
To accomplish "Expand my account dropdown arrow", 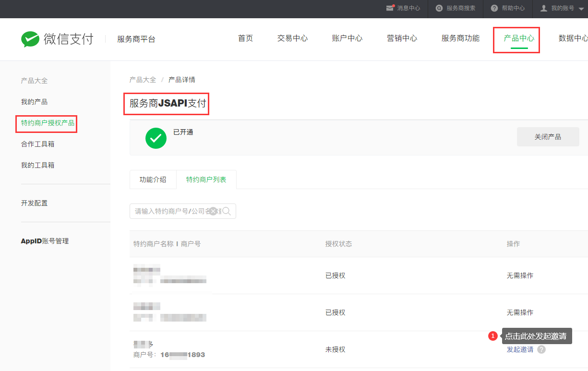I will click(581, 9).
